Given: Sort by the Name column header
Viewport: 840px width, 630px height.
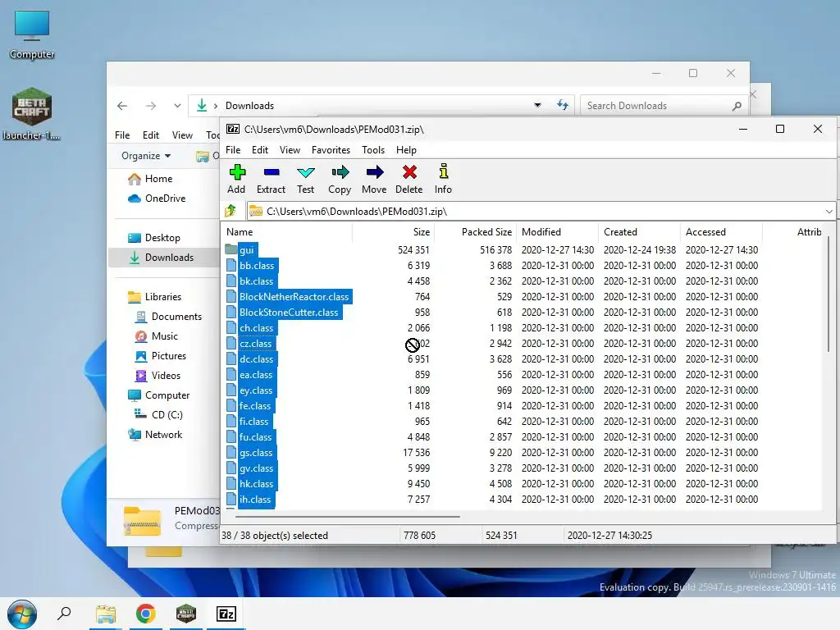Looking at the screenshot, I should click(x=287, y=232).
